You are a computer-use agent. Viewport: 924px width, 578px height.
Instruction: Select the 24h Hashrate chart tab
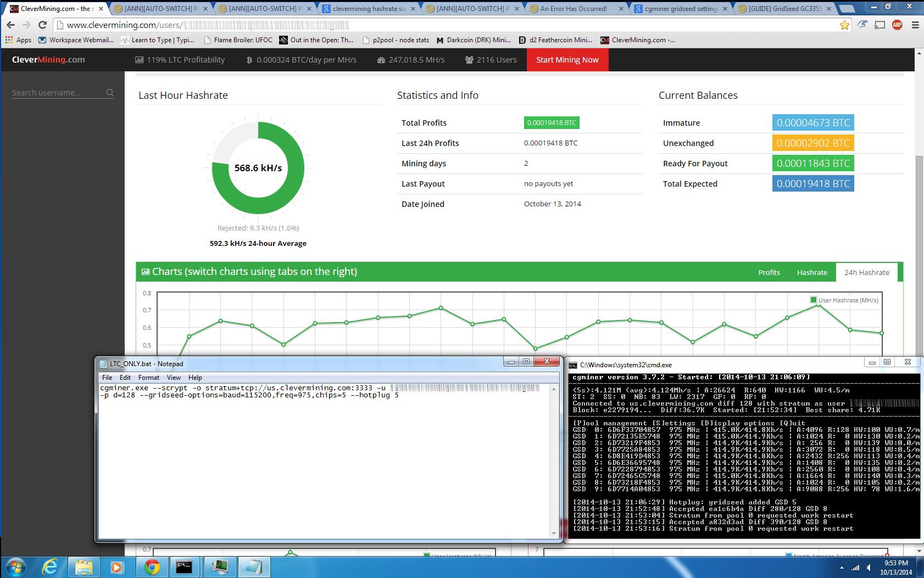pyautogui.click(x=867, y=272)
